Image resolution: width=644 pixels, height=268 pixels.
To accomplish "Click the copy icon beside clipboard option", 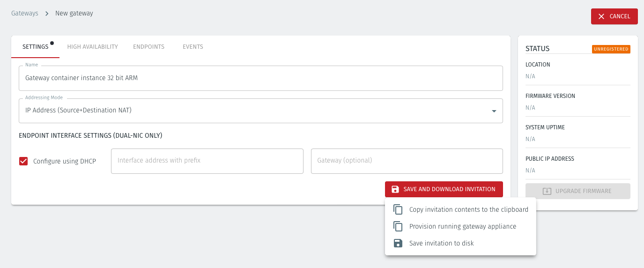I will (x=398, y=209).
